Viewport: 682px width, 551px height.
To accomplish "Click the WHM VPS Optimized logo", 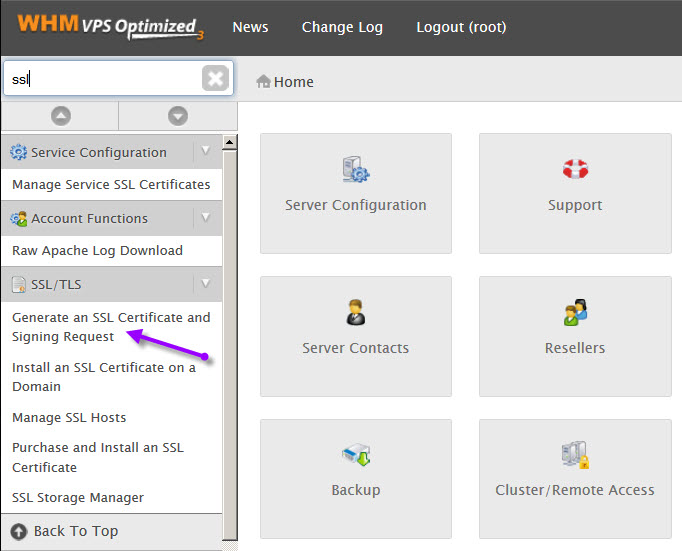I will 109,27.
